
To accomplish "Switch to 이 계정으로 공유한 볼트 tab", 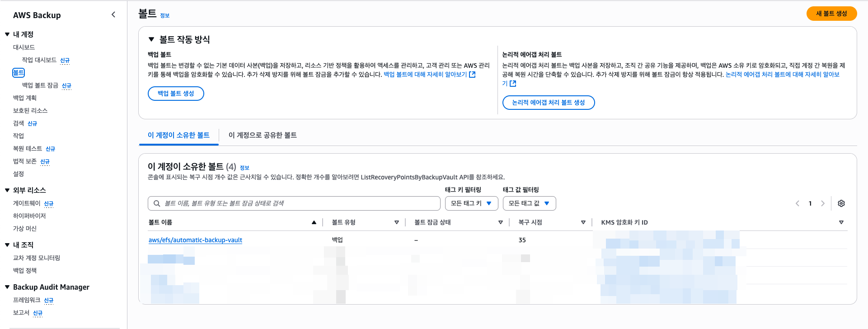I will (x=263, y=135).
